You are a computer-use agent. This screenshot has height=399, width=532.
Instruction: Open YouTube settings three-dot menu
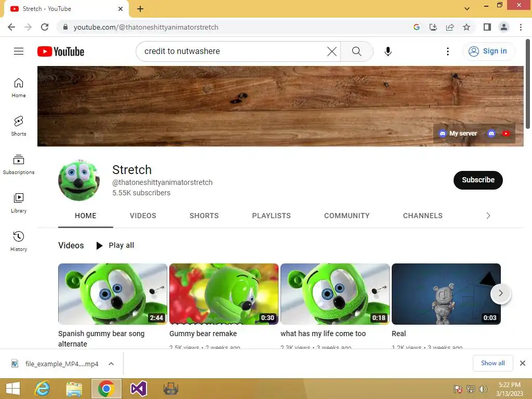tap(447, 51)
